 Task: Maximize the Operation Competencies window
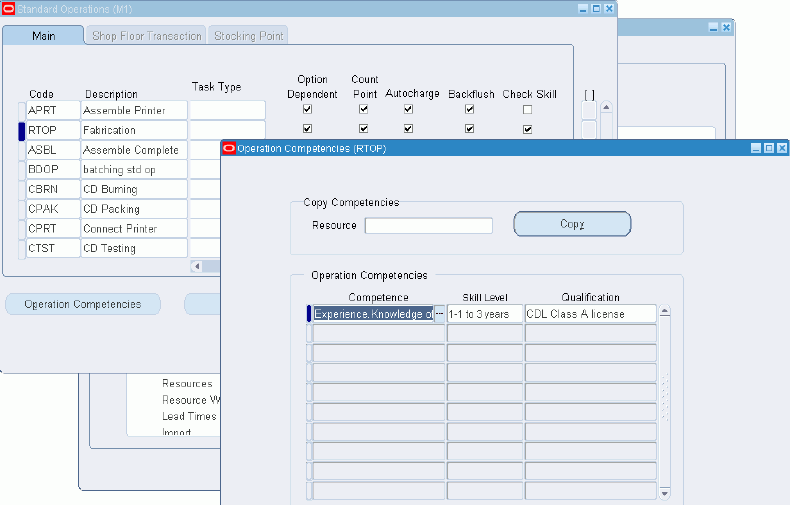[769, 148]
